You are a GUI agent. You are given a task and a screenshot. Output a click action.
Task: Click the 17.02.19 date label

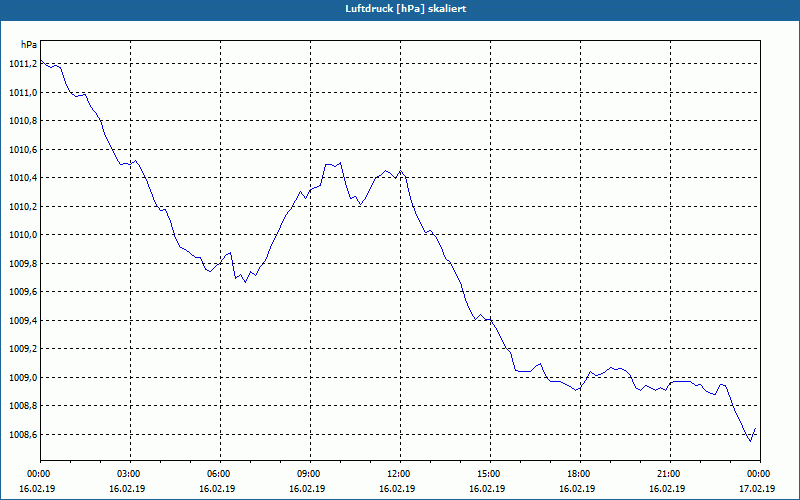(x=757, y=489)
